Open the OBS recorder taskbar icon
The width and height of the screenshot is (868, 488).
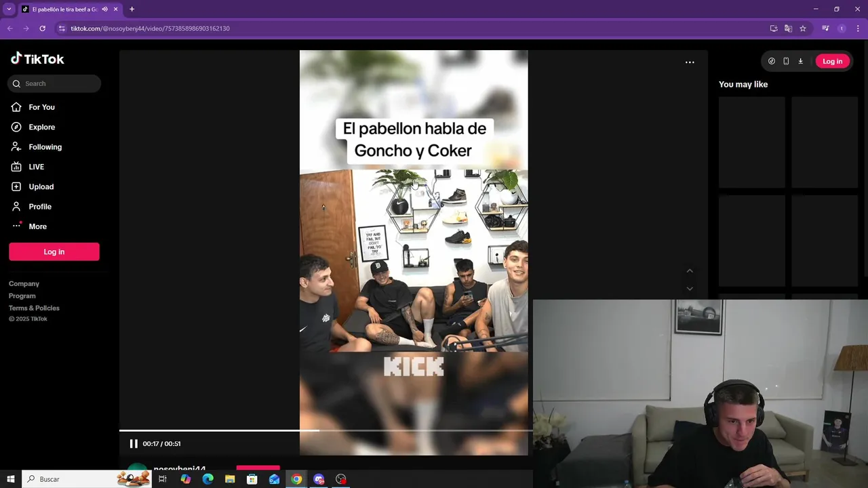click(341, 479)
